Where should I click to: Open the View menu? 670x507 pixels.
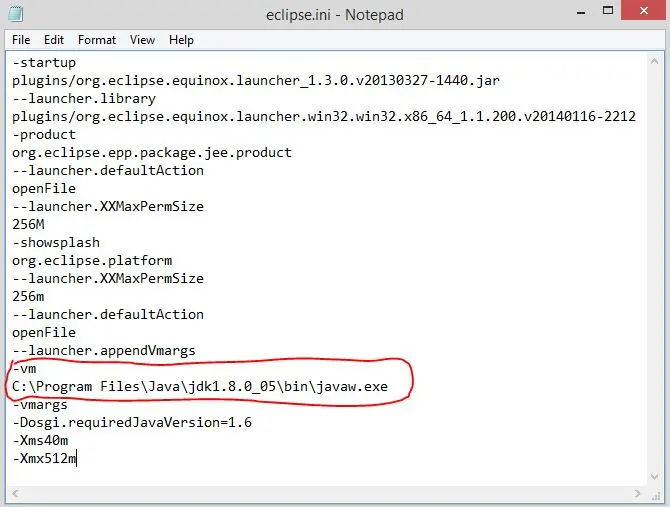[x=142, y=40]
